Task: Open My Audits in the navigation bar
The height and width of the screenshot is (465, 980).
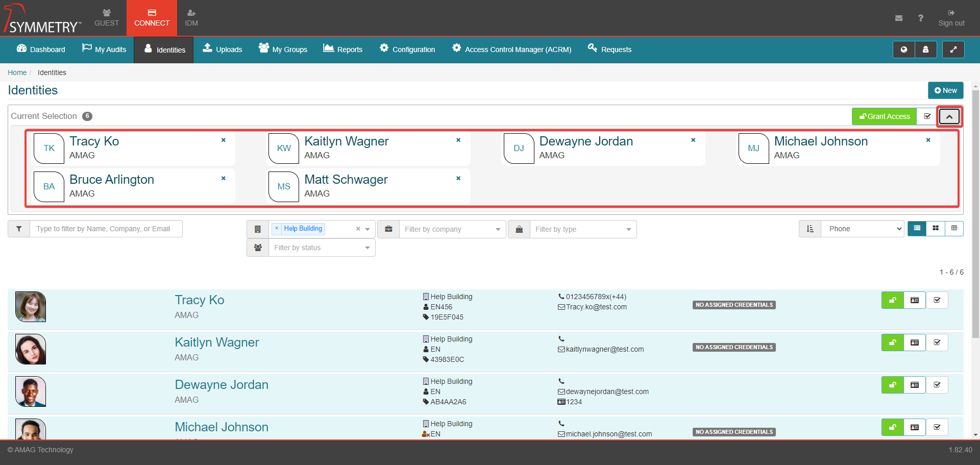Action: tap(104, 50)
